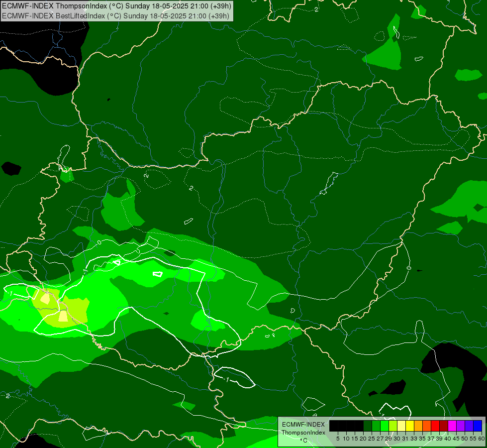Click the legend tick label 27

(x=381, y=439)
